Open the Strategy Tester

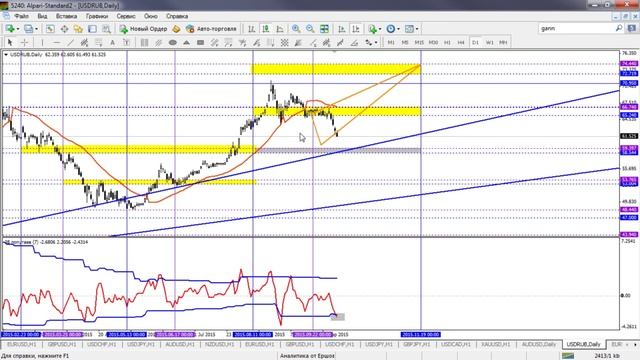pos(106,29)
